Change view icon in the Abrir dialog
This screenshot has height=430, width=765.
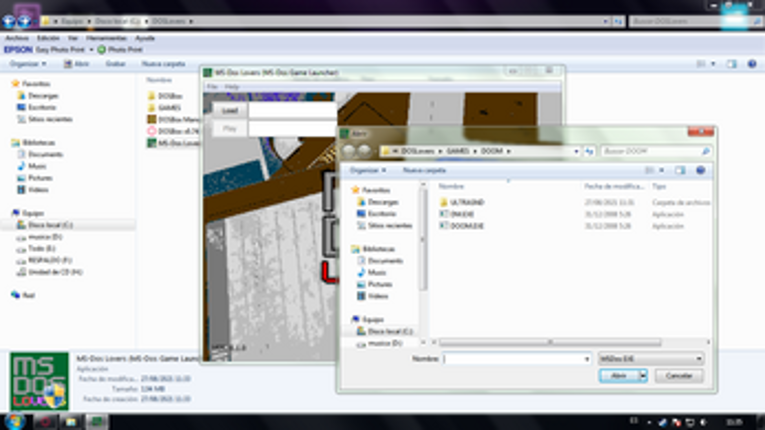[x=649, y=170]
